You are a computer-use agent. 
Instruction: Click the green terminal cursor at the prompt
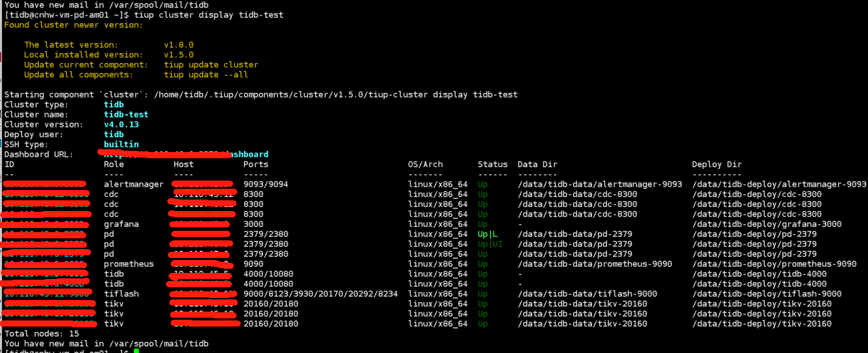point(136,351)
